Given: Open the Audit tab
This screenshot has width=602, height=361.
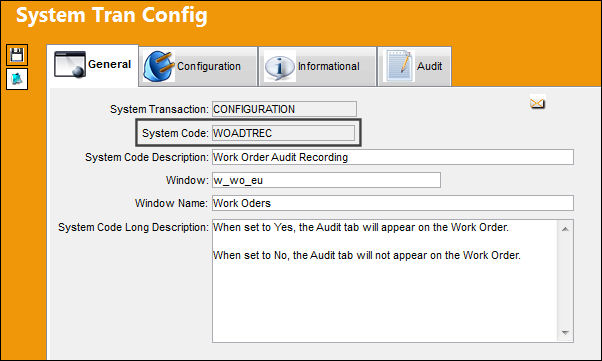Looking at the screenshot, I should coord(415,66).
